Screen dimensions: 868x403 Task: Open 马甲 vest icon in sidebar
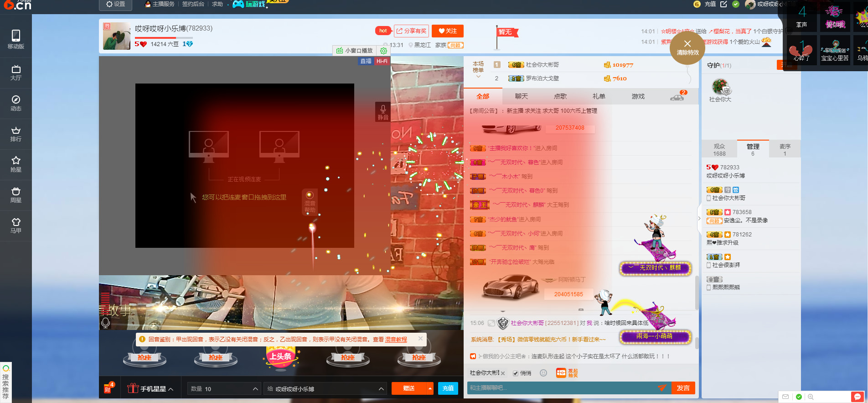coord(16,225)
